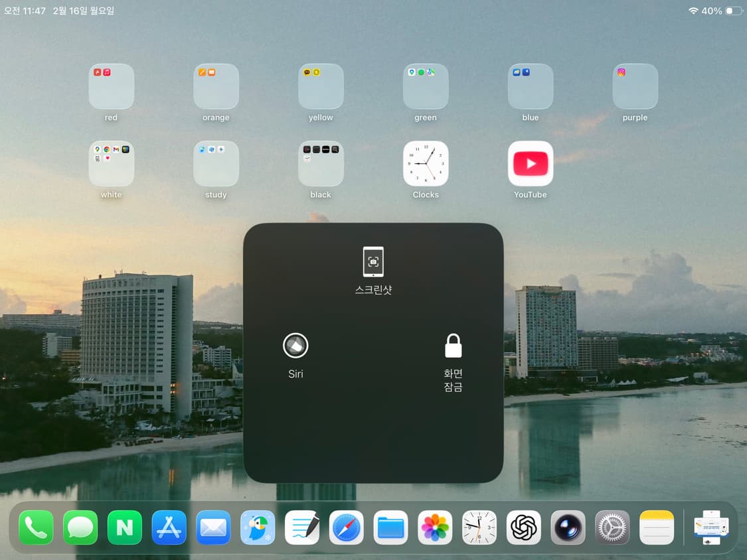Open Settings gear in dock
The width and height of the screenshot is (747, 560).
click(x=612, y=528)
